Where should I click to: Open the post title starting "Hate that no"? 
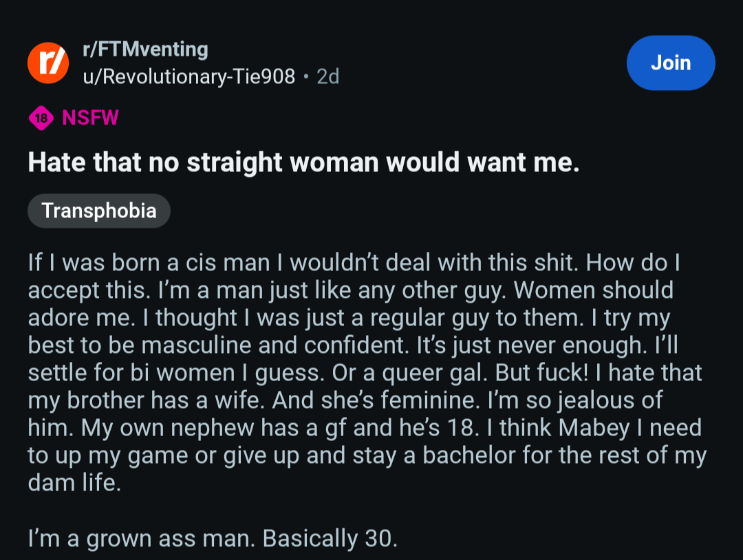click(x=304, y=162)
